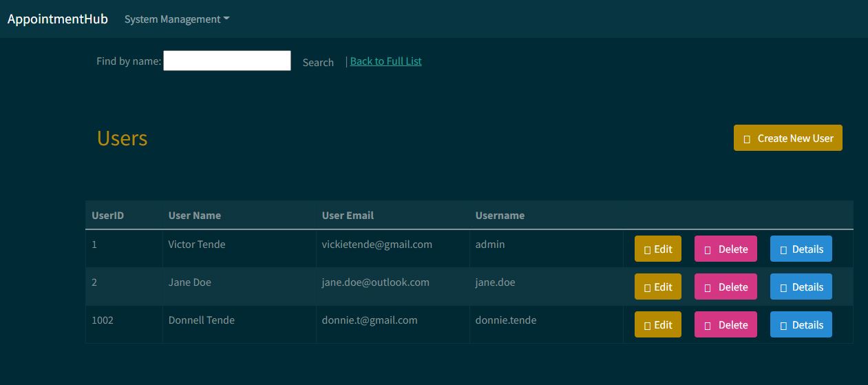
Task: Select the User Email column header
Action: 348,215
